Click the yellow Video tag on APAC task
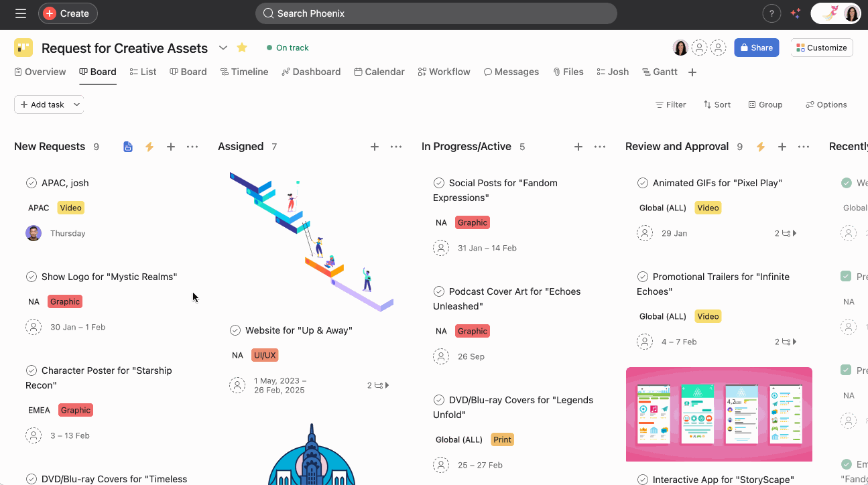 tap(70, 208)
